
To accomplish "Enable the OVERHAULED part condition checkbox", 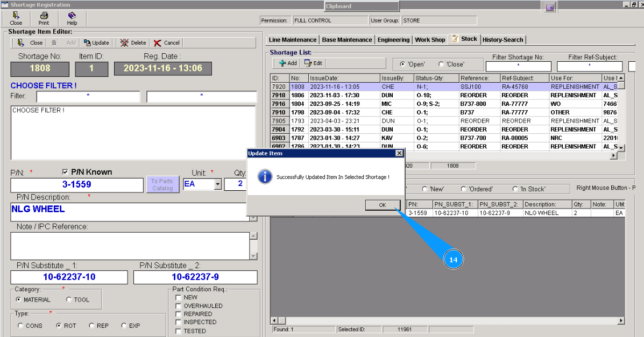I will point(179,306).
